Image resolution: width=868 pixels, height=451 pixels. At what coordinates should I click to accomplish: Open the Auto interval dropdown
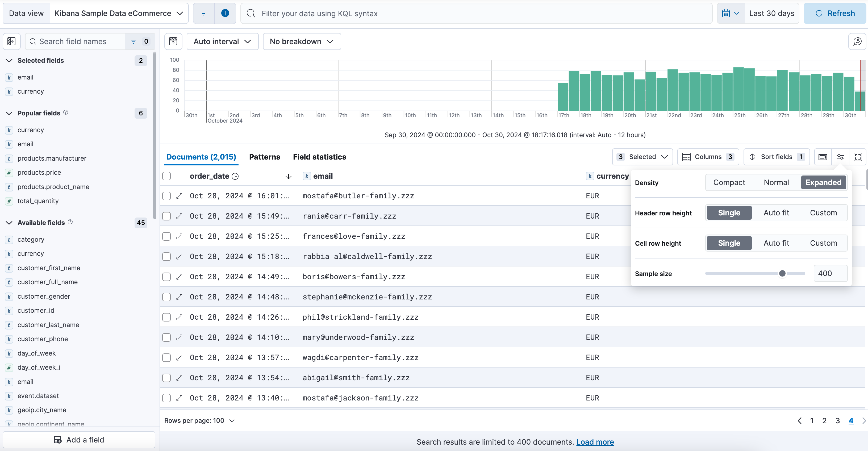coord(222,41)
